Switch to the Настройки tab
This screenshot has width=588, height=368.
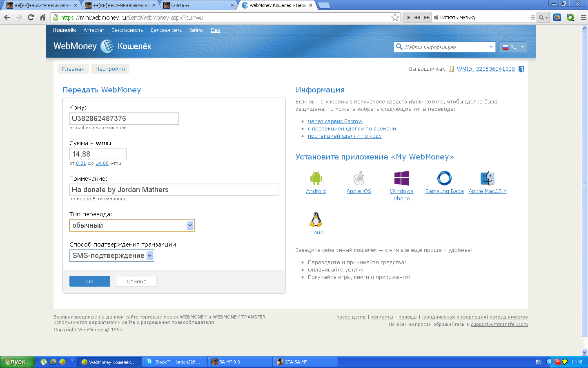point(110,69)
